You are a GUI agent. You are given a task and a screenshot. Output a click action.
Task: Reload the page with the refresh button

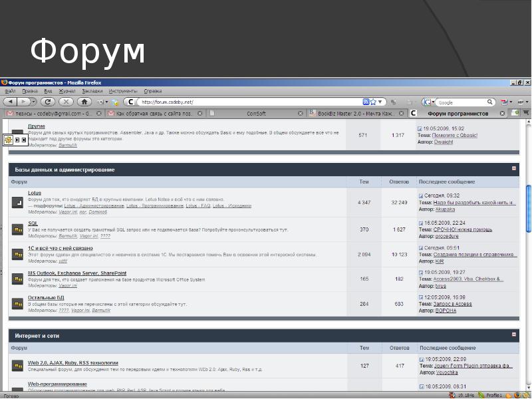click(47, 102)
